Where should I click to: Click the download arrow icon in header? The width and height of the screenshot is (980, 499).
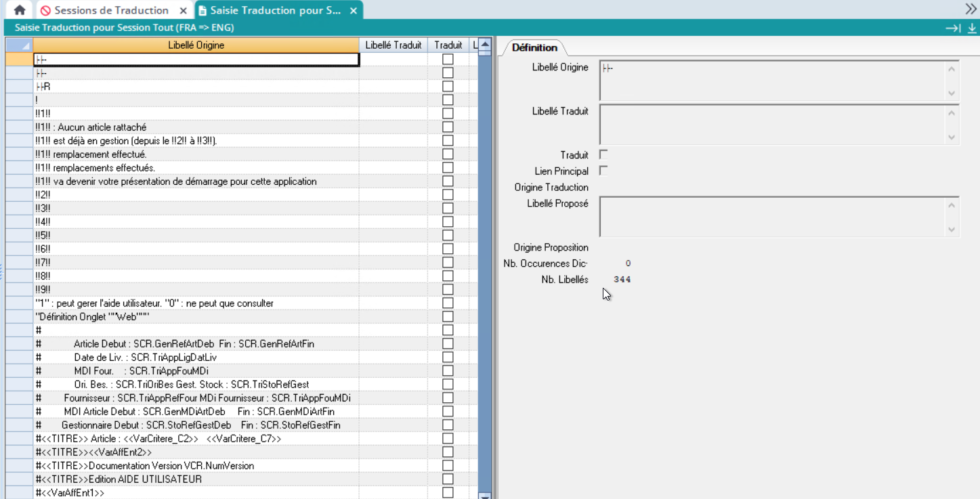972,28
